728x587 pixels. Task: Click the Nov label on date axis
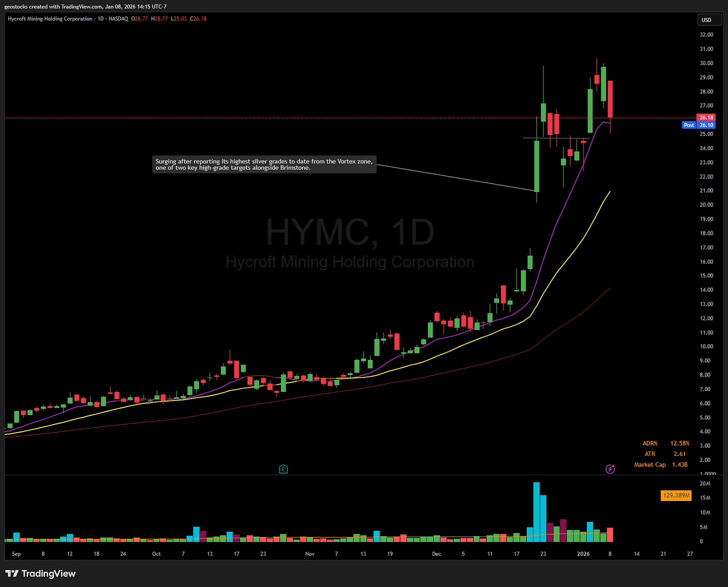pos(309,554)
